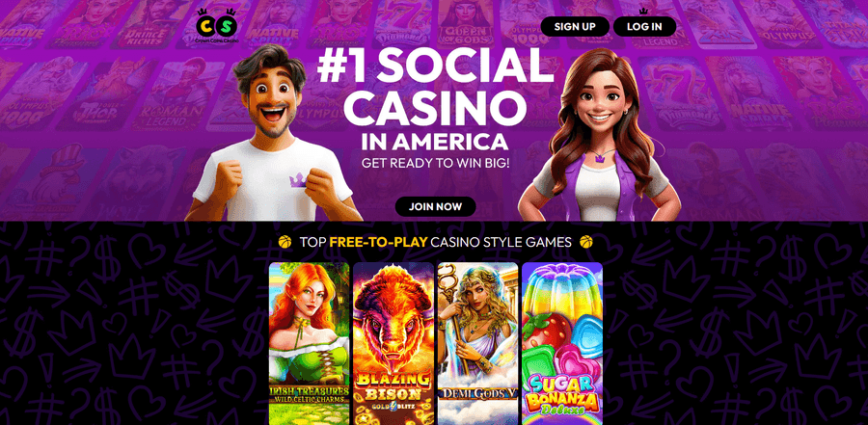Launch the Blazing Bison Gold Blitz game

tap(393, 343)
